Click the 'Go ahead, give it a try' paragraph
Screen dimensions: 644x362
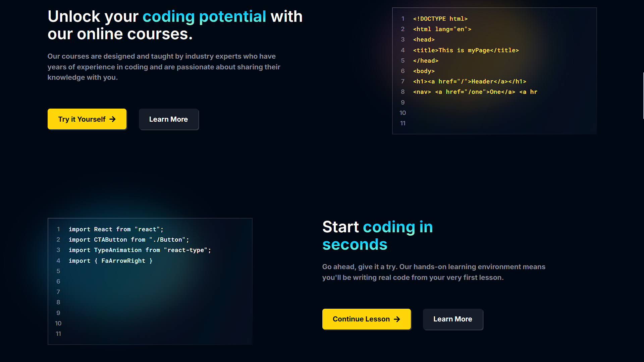(434, 272)
